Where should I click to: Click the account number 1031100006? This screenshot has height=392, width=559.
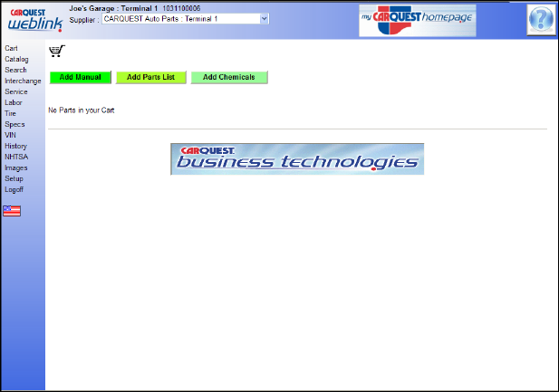click(x=181, y=8)
